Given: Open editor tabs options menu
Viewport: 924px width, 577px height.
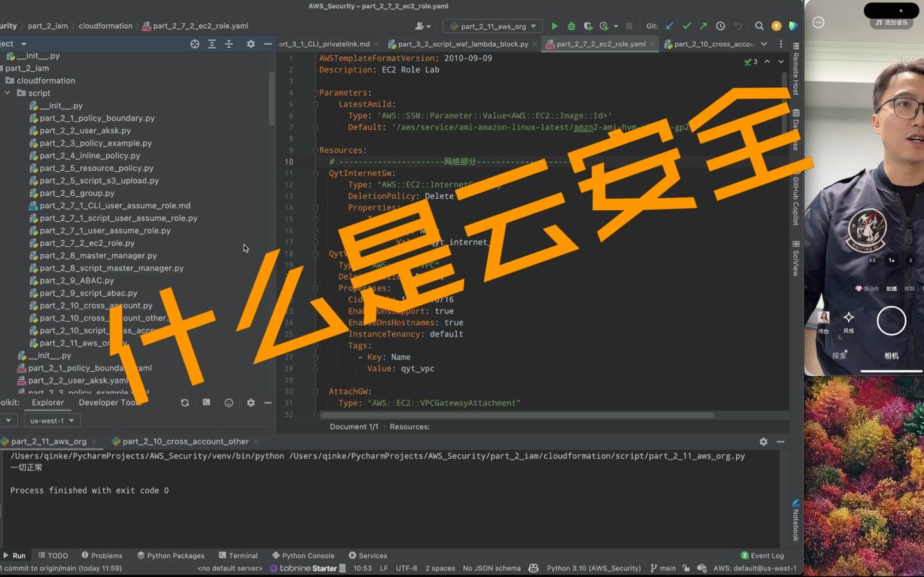Looking at the screenshot, I should (780, 44).
